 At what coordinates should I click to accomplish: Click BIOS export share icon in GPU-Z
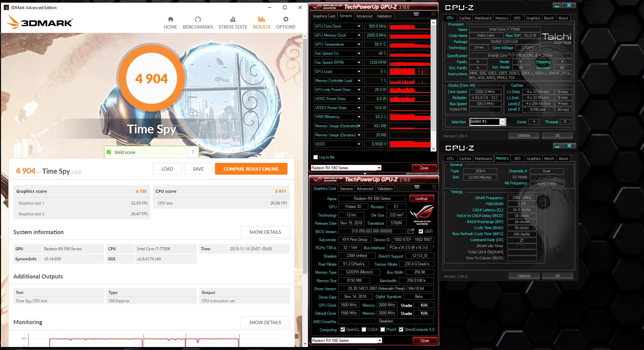point(411,231)
